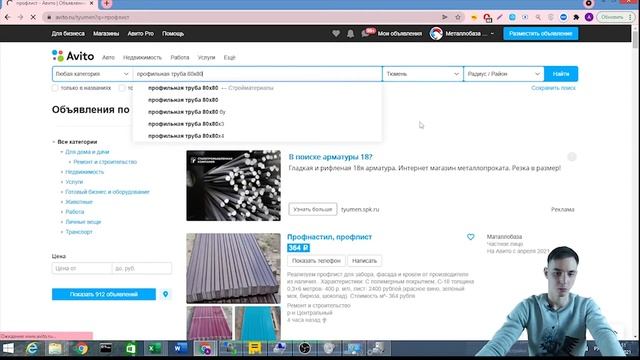Open Excel from the taskbar
The width and height of the screenshot is (640, 360).
click(x=154, y=349)
